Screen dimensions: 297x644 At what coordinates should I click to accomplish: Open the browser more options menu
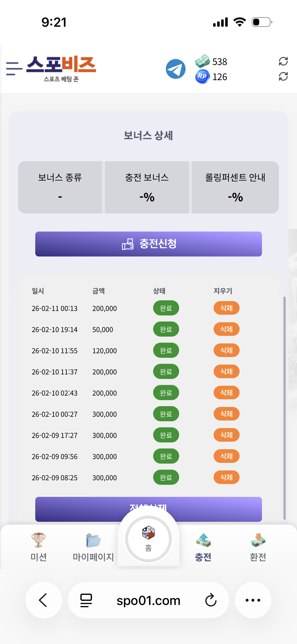tap(253, 600)
